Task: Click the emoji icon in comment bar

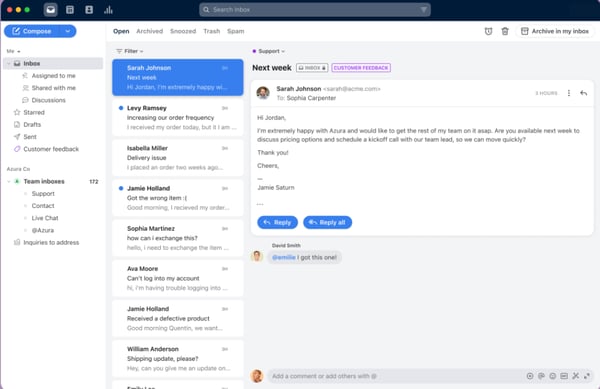Action: (553, 376)
